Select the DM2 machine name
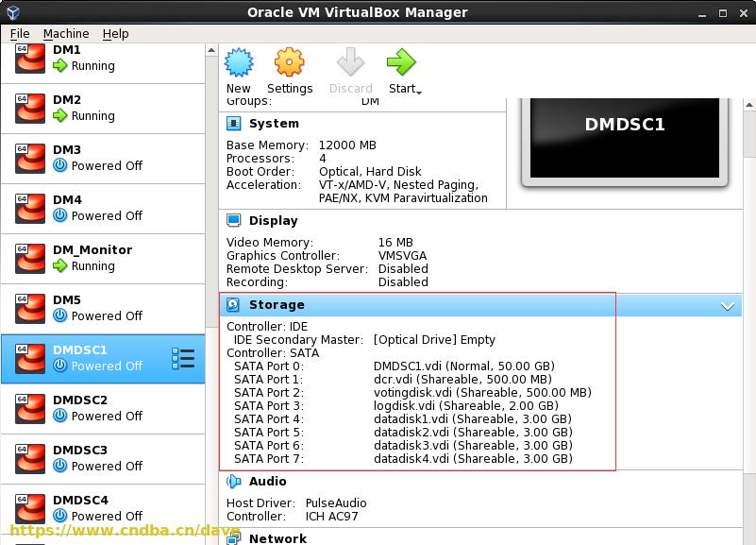The height and width of the screenshot is (545, 756). 67,100
